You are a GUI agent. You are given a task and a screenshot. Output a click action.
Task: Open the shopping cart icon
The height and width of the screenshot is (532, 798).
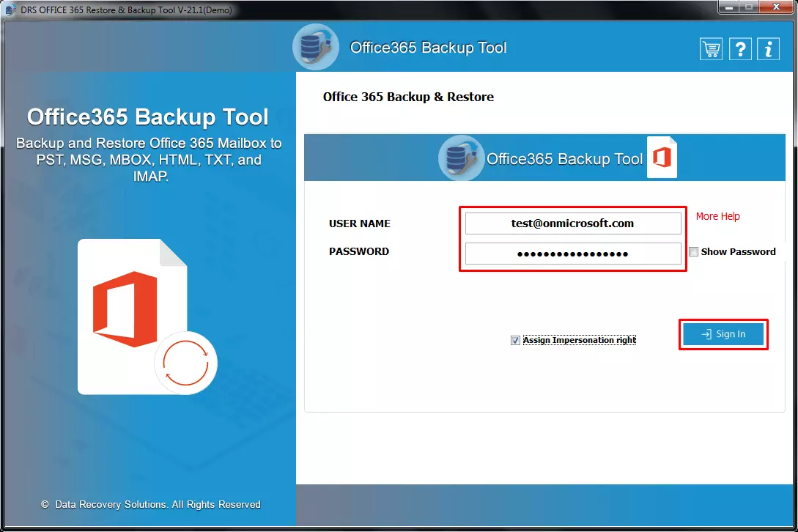coord(710,48)
